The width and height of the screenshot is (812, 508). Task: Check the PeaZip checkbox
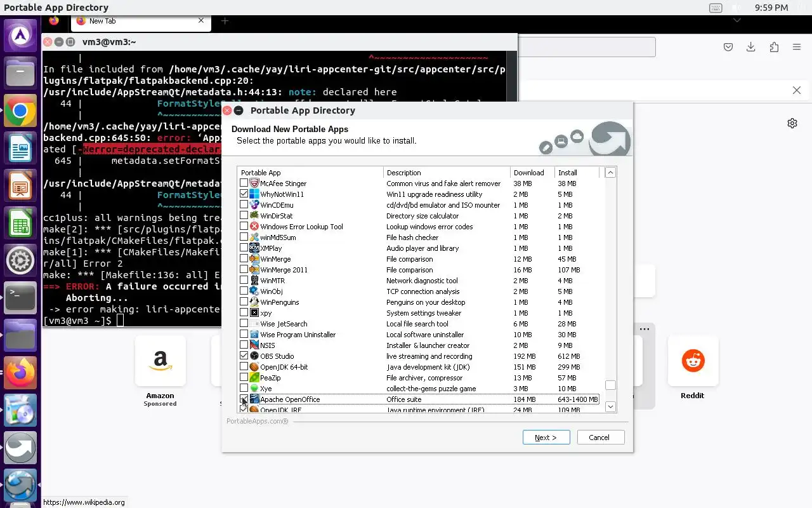244,378
